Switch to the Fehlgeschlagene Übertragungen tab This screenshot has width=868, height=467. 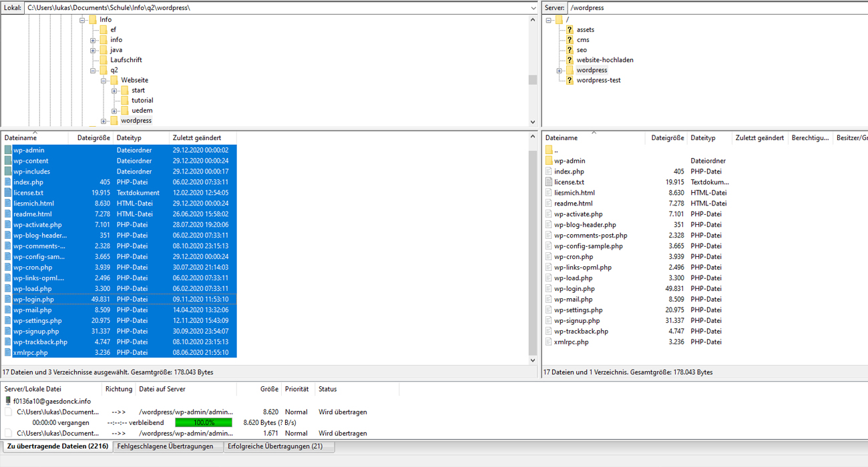pos(165,446)
